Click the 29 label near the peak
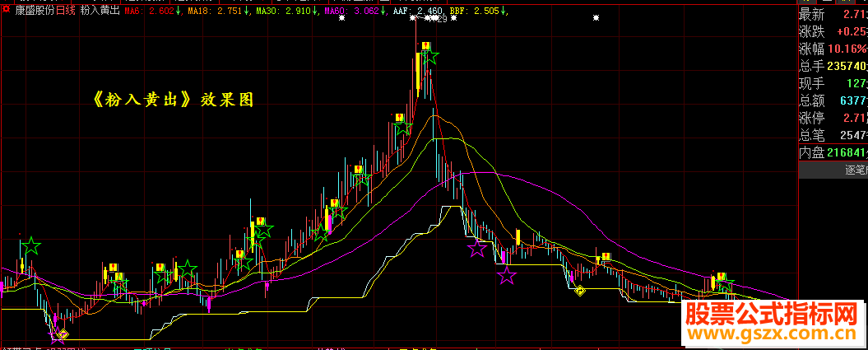This screenshot has width=868, height=350. [x=442, y=20]
